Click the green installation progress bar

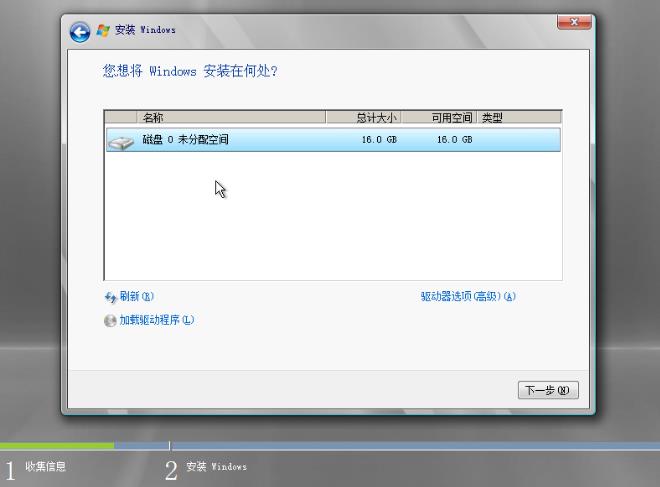(56, 446)
